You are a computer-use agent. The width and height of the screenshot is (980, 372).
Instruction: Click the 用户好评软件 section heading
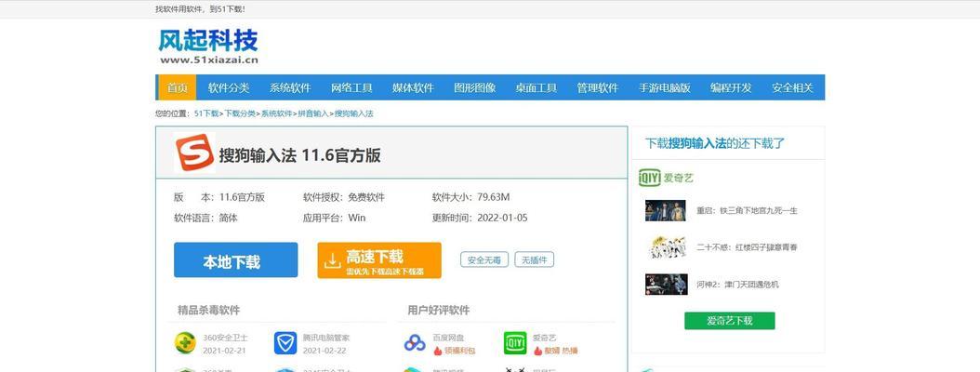point(439,310)
